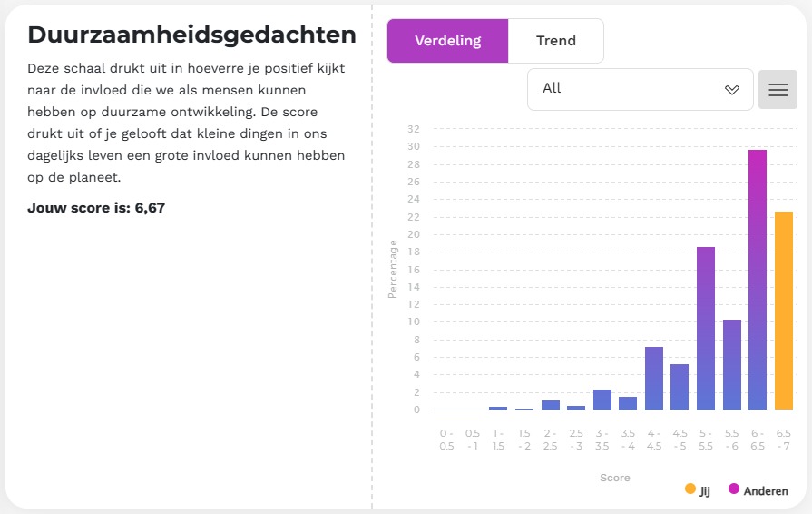812x514 pixels.
Task: Click the purple Anderen legend dot
Action: [x=732, y=489]
